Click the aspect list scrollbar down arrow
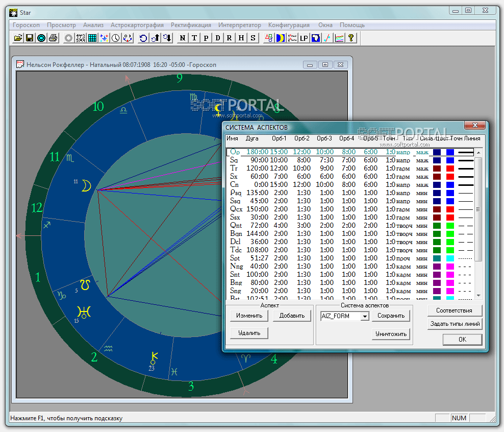This screenshot has width=504, height=432. [478, 295]
